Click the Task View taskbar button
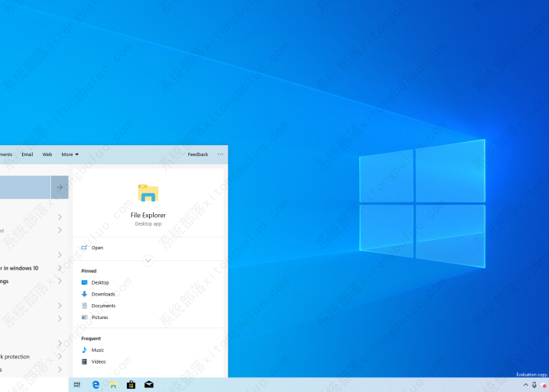The height and width of the screenshot is (392, 549). [77, 385]
